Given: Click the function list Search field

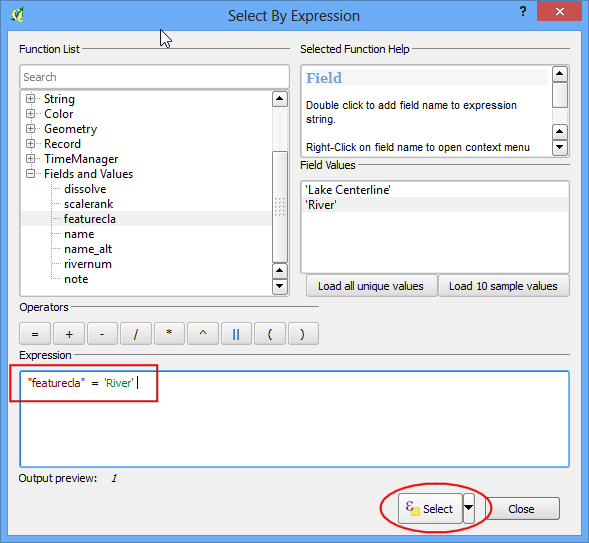Looking at the screenshot, I should (154, 77).
